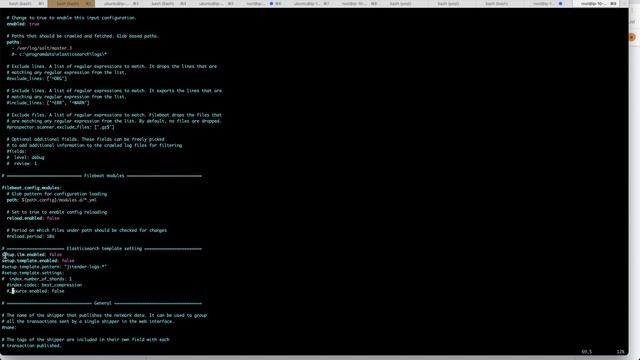The width and height of the screenshot is (640, 360).
Task: Select the active white root@ip-10 tab
Action: click(597, 4)
